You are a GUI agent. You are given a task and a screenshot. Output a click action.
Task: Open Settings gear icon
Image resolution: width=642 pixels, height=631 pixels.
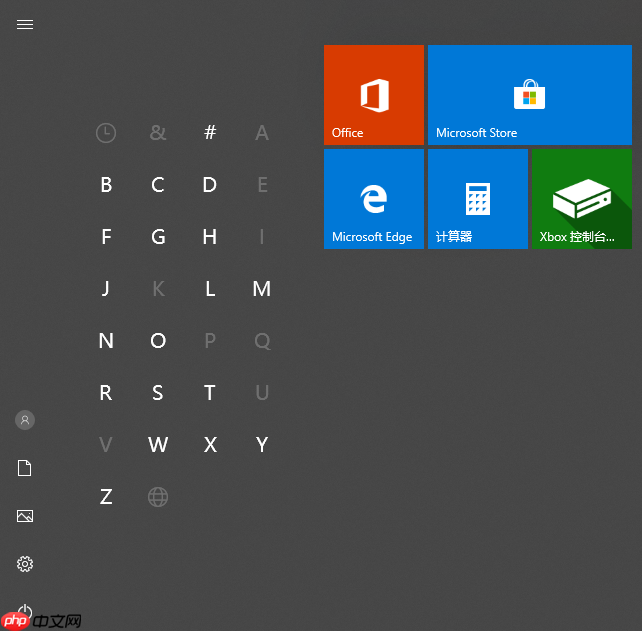[x=25, y=564]
